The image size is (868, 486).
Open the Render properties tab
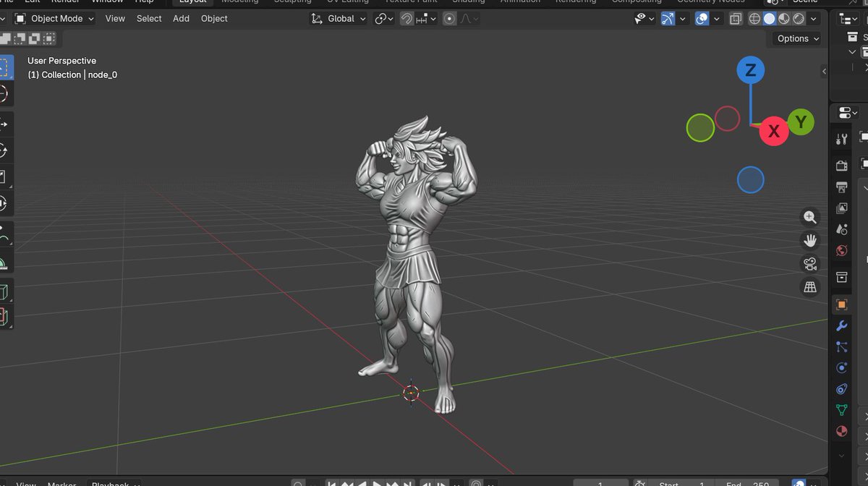[x=841, y=166]
